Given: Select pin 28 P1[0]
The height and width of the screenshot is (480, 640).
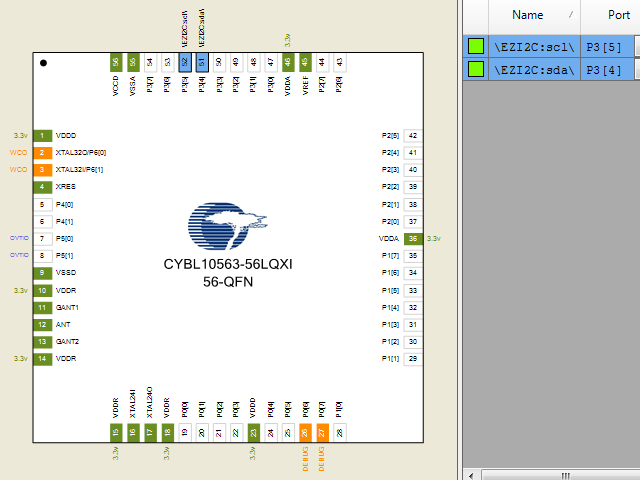Looking at the screenshot, I should (340, 433).
